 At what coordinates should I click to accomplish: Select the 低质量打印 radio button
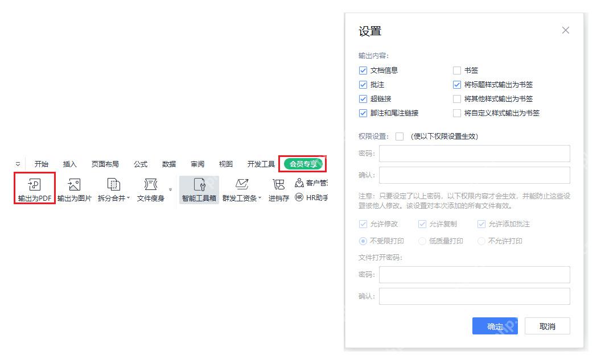(x=422, y=241)
